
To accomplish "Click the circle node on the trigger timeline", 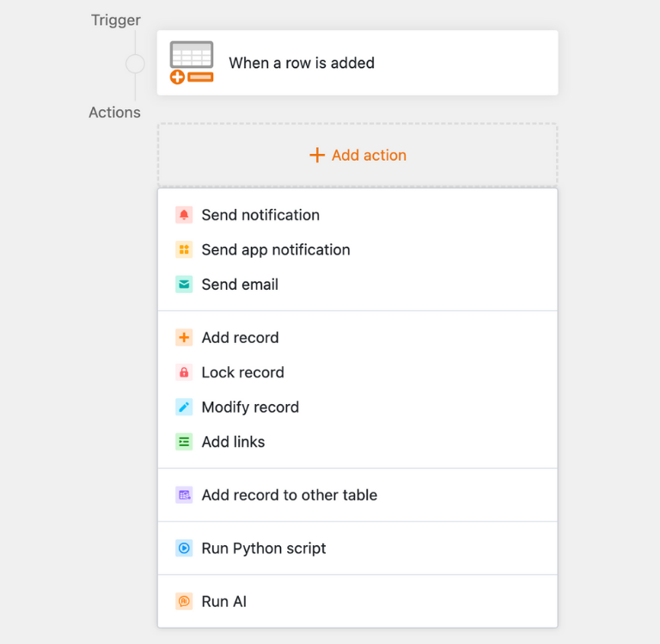I will coord(135,64).
